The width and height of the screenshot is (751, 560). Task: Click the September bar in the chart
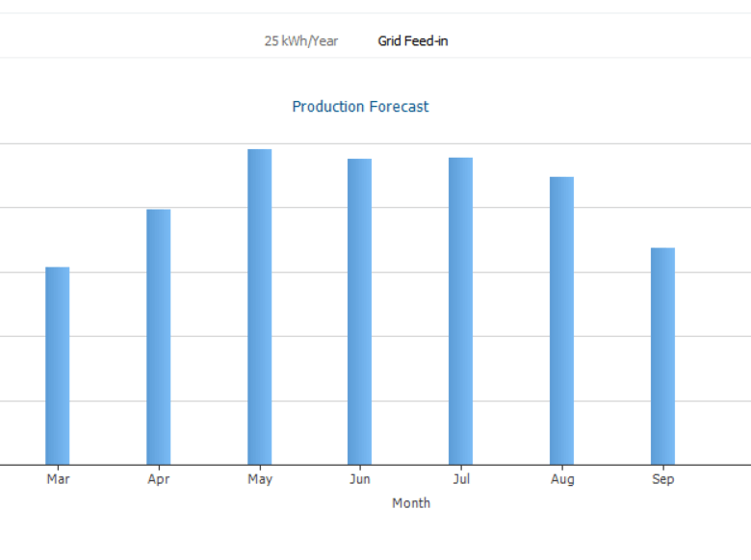pos(662,356)
